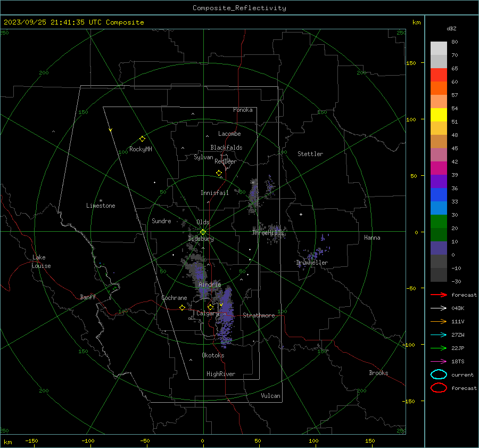This screenshot has width=479, height=448.
Task: Click the Innisfail town label
Action: [x=214, y=193]
